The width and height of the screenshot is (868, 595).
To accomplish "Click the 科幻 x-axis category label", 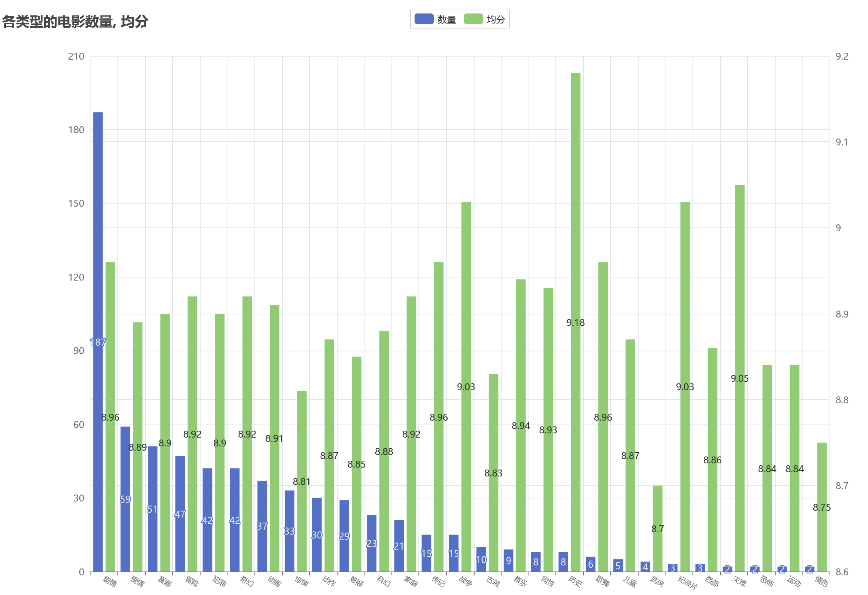I will 383,581.
